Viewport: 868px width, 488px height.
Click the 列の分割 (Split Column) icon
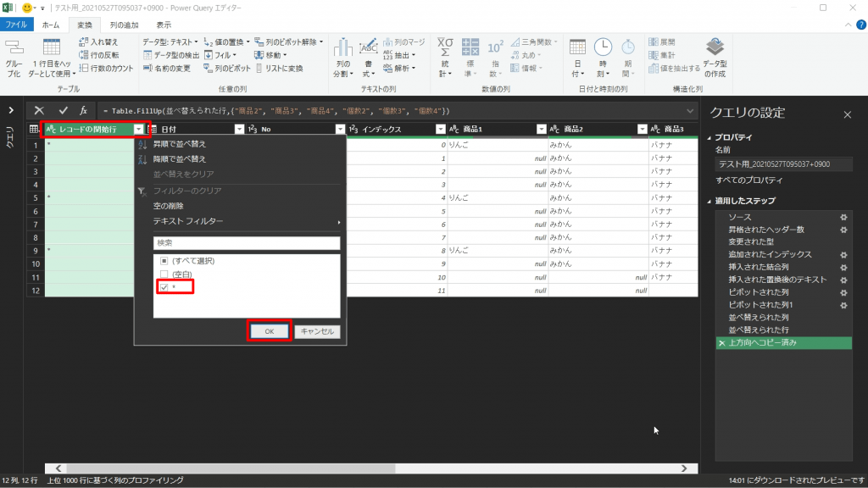(342, 49)
